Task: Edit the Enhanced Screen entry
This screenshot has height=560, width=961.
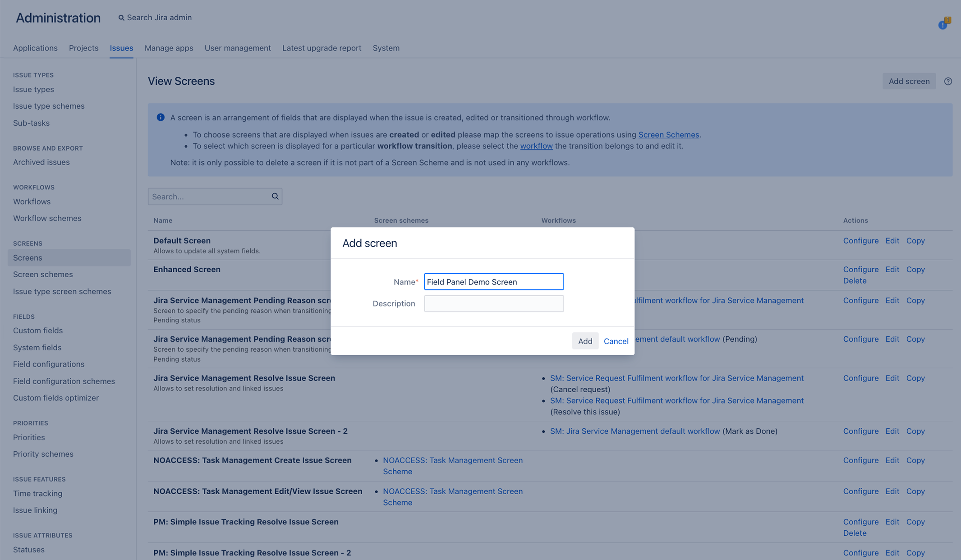Action: point(892,269)
